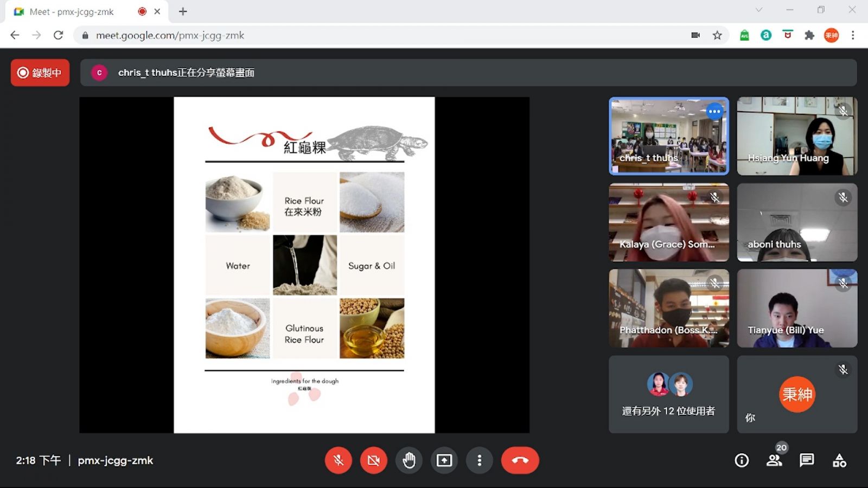Open Chrome's three-dot menu
868x488 pixels.
[x=853, y=35]
